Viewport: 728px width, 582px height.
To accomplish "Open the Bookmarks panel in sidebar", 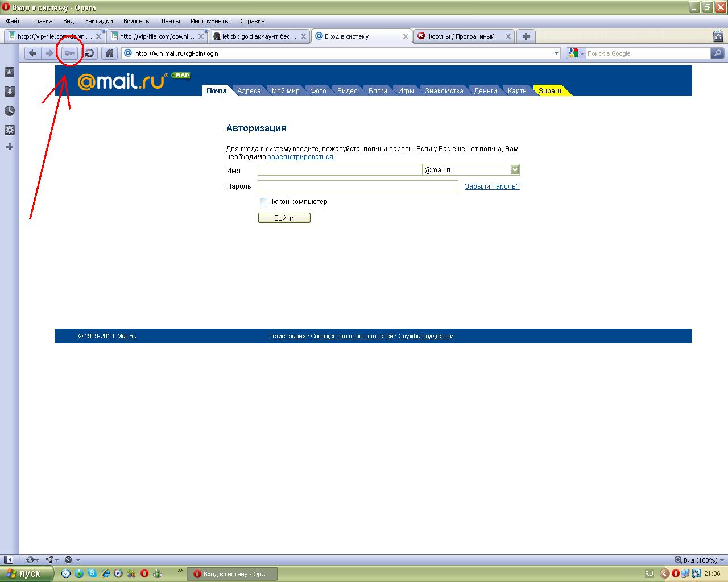I will (x=9, y=72).
